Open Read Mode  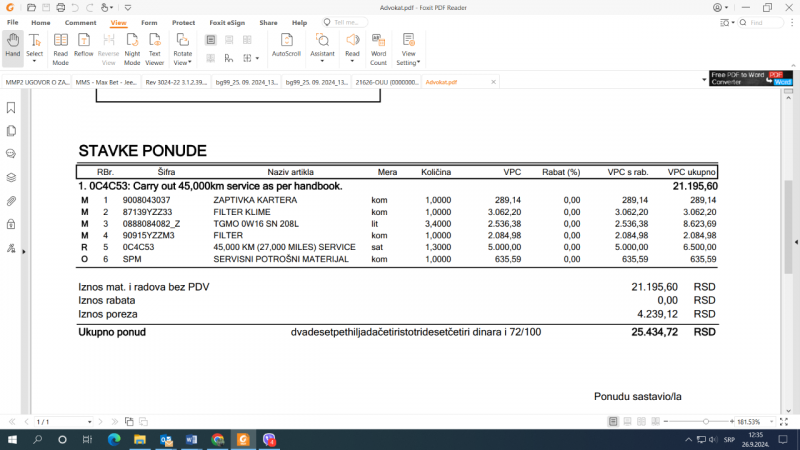pyautogui.click(x=60, y=49)
